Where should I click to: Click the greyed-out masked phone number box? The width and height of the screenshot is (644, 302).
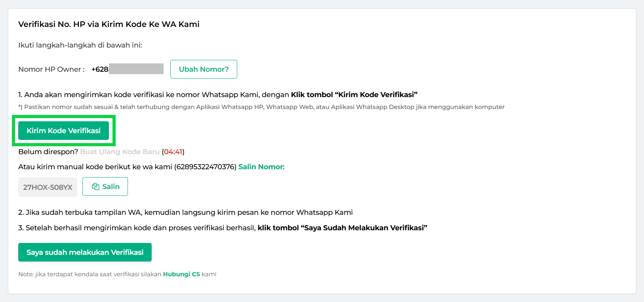(136, 69)
